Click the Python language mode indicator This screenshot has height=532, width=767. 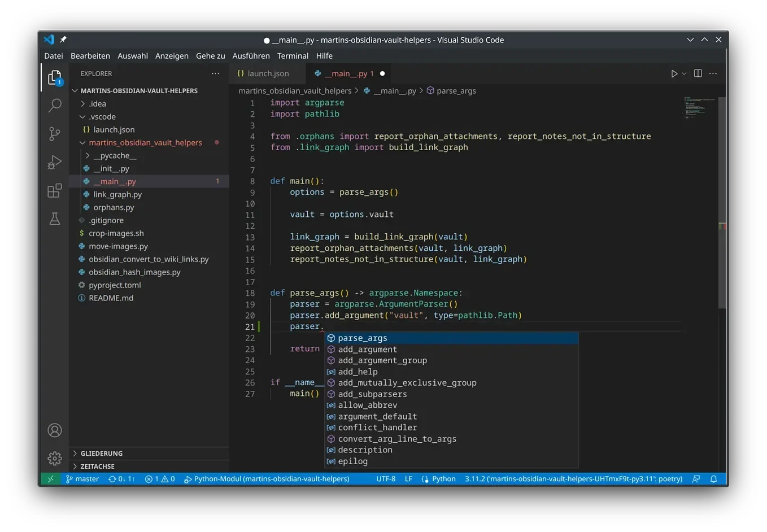click(x=444, y=479)
